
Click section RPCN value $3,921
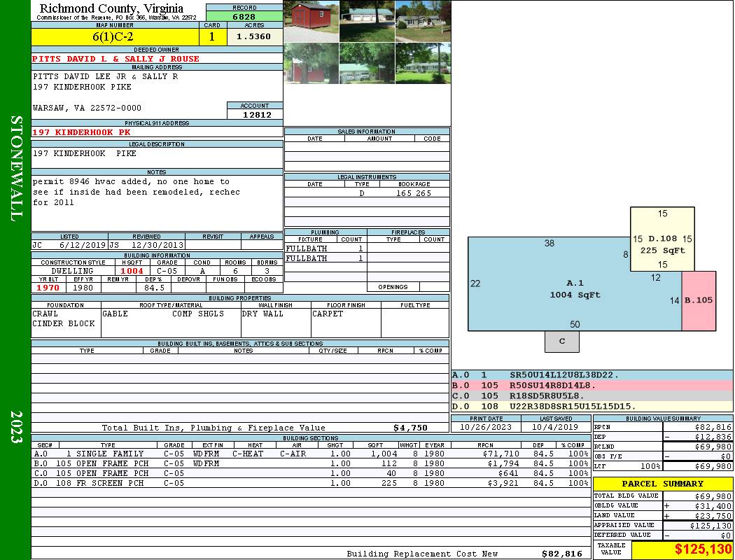503,483
